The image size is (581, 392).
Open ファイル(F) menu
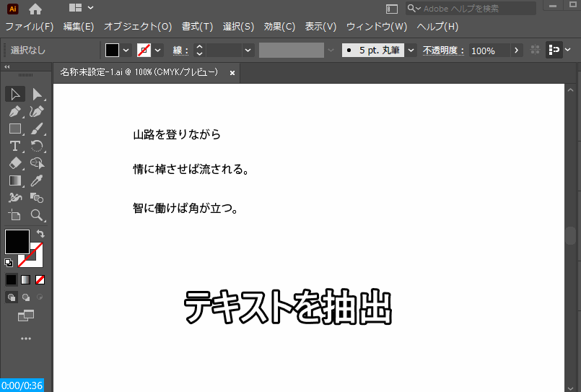pyautogui.click(x=30, y=27)
